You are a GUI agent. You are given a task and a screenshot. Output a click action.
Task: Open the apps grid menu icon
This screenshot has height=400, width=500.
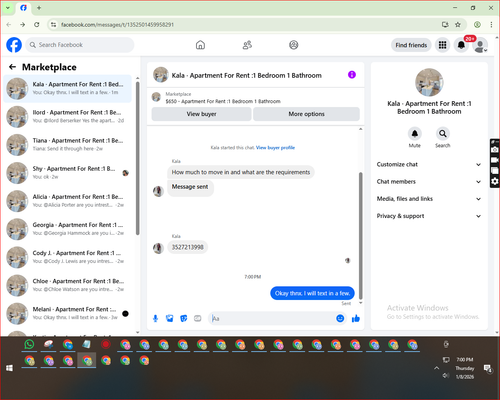(442, 45)
